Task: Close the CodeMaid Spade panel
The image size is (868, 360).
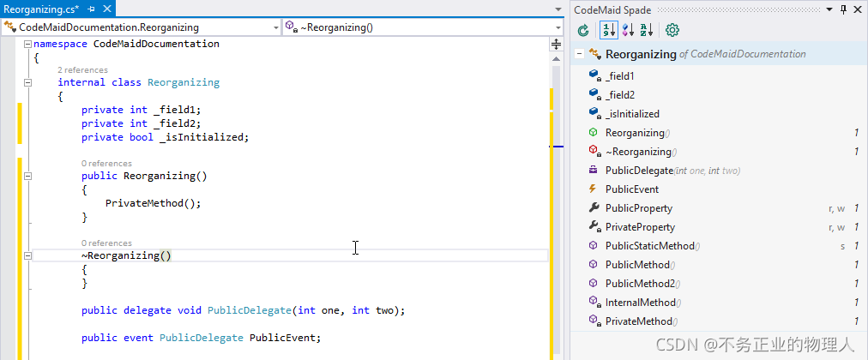Action: click(858, 9)
